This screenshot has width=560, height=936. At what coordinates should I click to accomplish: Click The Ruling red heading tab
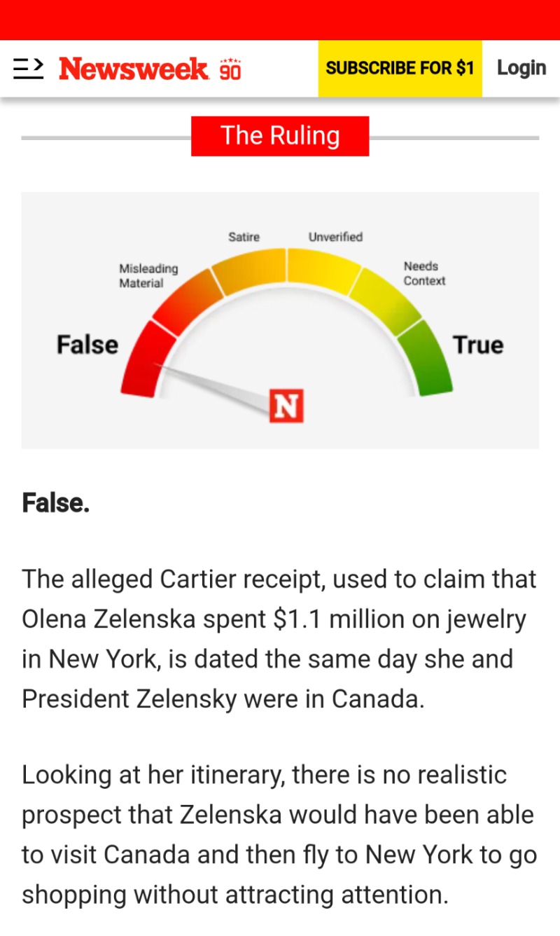click(280, 136)
